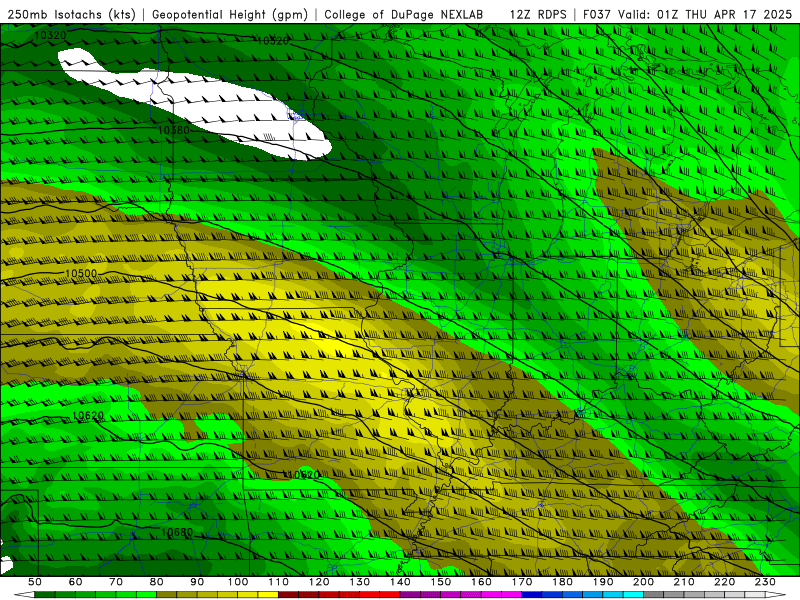
Task: Click the 100 label on the color scale
Action: [238, 582]
